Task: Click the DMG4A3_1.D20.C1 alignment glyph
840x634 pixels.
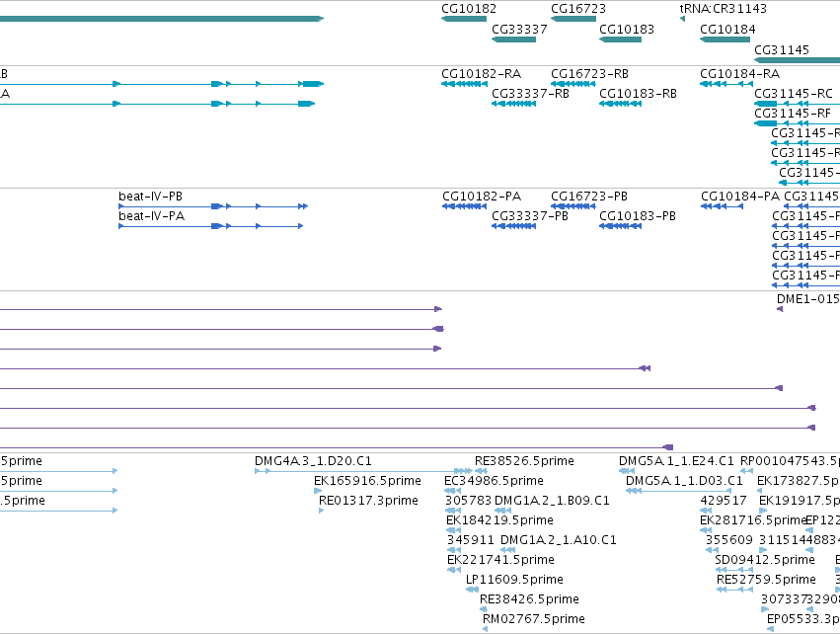Action: pyautogui.click(x=364, y=471)
